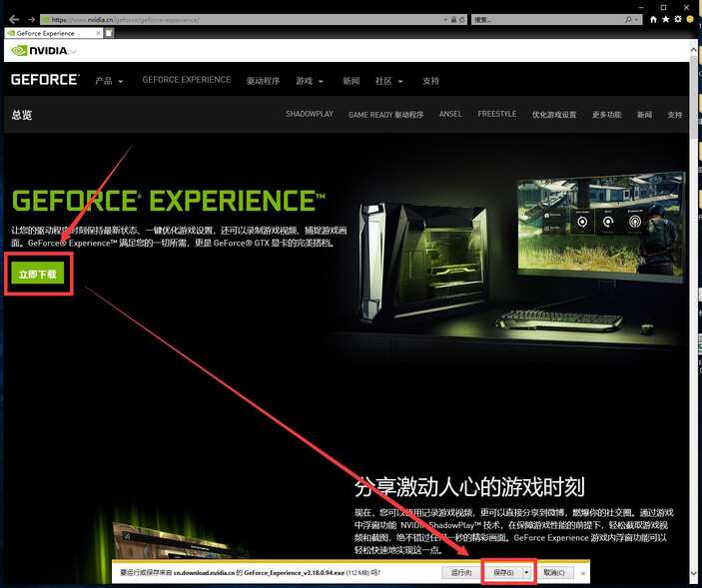This screenshot has width=702, height=588.
Task: Go to the SHADOWPLAY section
Action: click(x=310, y=114)
